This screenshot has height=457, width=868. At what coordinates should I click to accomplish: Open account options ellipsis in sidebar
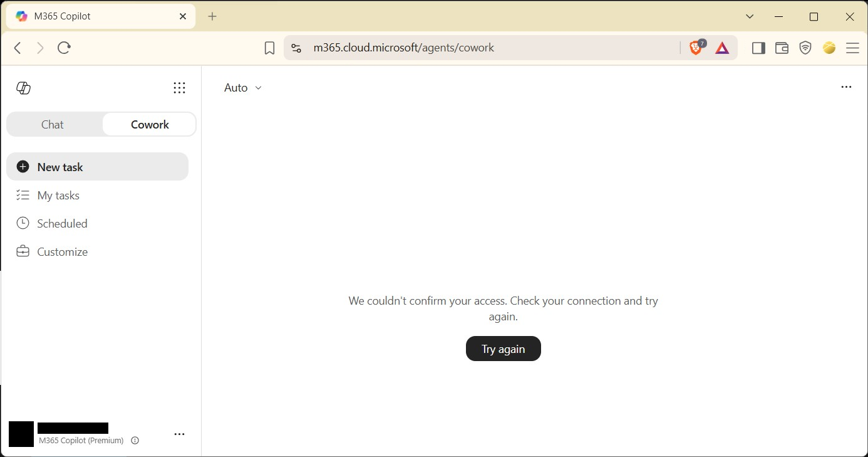coord(179,434)
